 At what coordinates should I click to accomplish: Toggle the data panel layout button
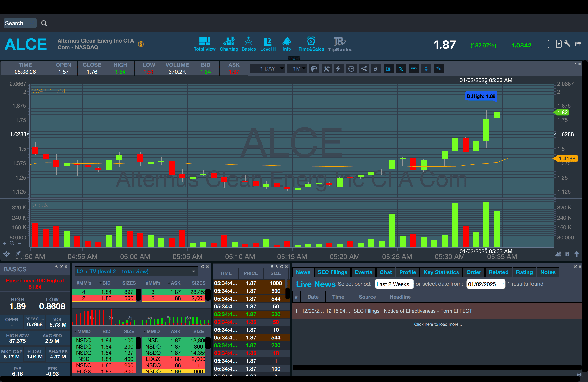(388, 69)
